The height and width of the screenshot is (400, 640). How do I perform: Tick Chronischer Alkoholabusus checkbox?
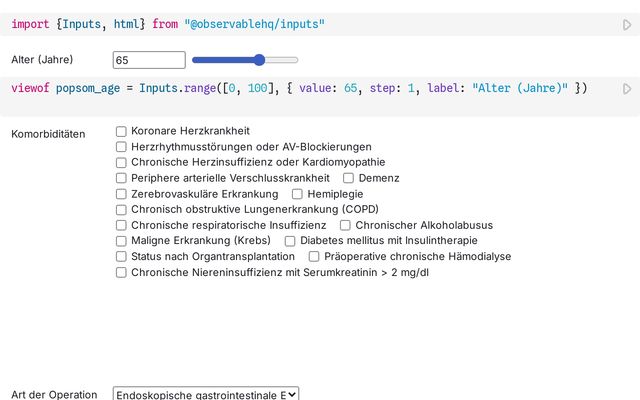[x=346, y=225]
